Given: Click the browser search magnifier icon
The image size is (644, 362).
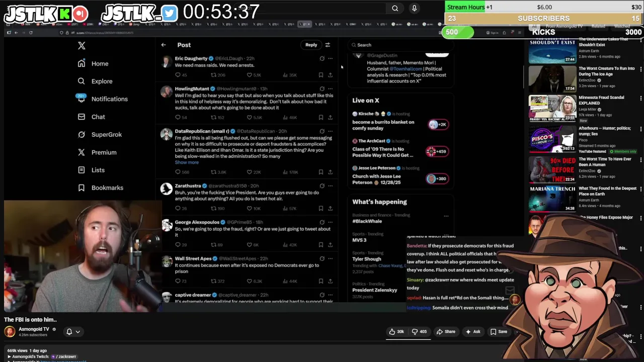Looking at the screenshot, I should click(395, 8).
